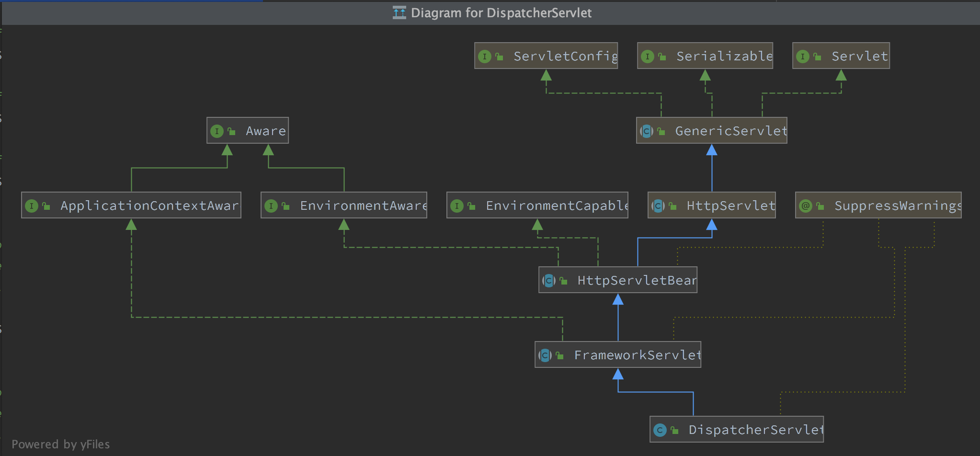
Task: Click the public lock icon on GenericServlet
Action: click(x=661, y=132)
